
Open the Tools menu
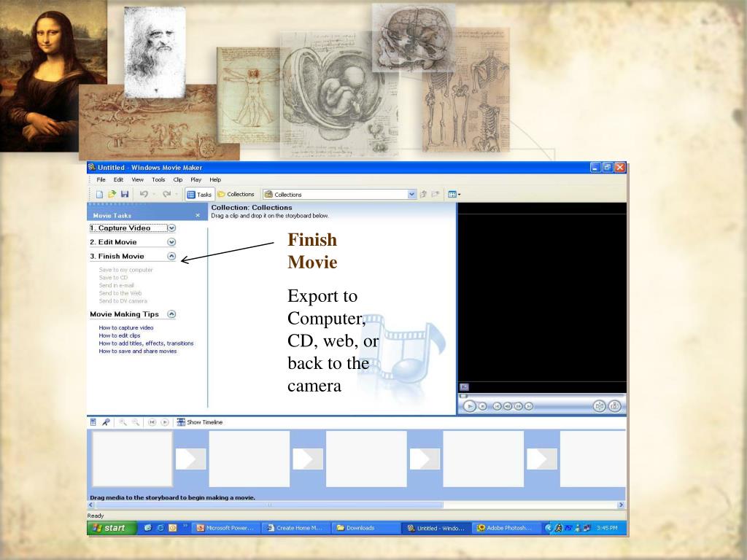(x=158, y=180)
